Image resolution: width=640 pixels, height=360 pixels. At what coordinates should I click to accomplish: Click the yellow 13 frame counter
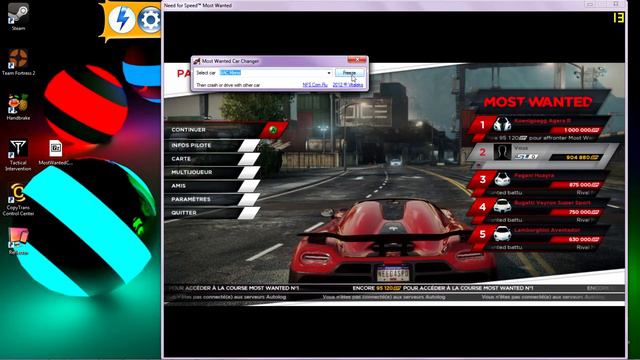coord(618,18)
